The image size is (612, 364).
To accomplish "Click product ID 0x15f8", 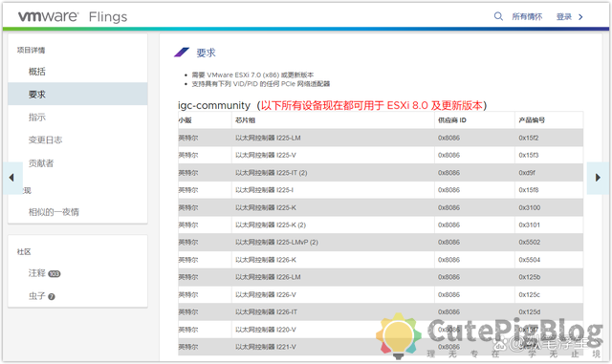I will 529,190.
